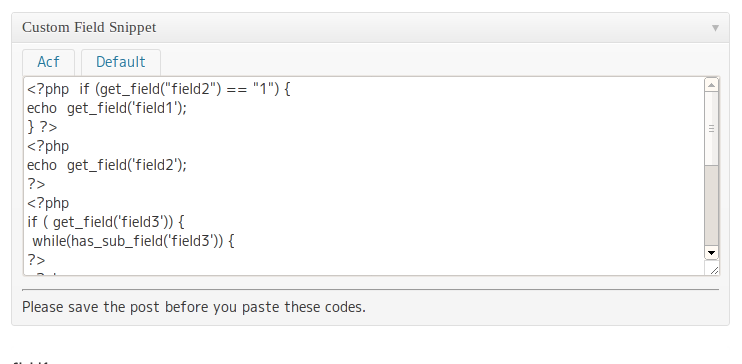The height and width of the screenshot is (364, 742).
Task: Click the textarea scrollbar down arrow
Action: [711, 253]
